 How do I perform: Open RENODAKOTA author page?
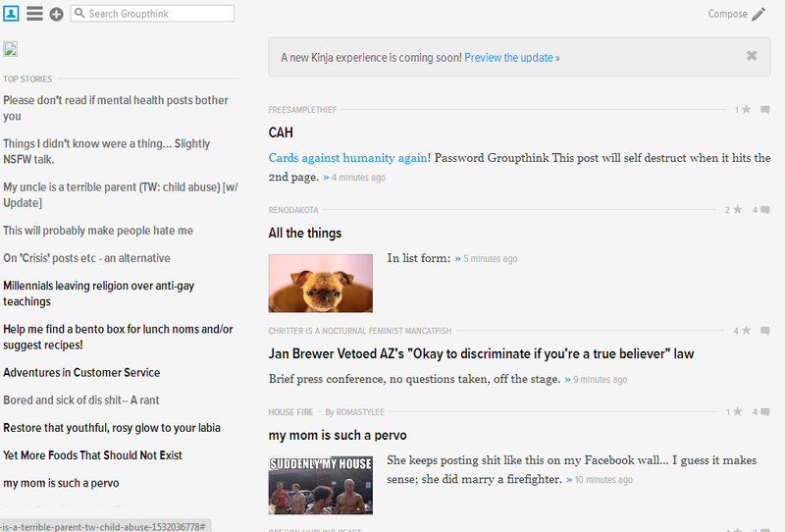[x=293, y=210]
